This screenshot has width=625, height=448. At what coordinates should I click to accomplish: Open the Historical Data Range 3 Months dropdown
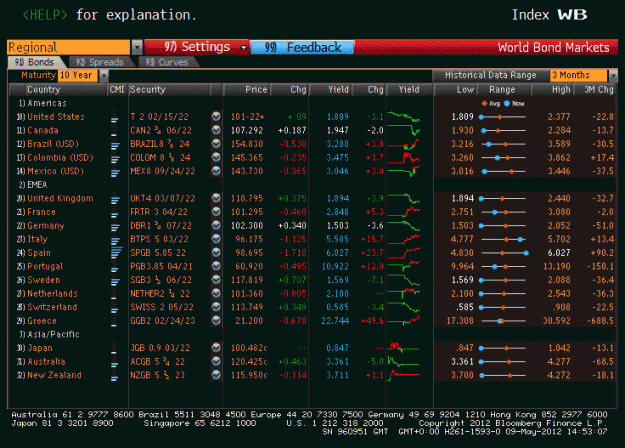tap(613, 75)
